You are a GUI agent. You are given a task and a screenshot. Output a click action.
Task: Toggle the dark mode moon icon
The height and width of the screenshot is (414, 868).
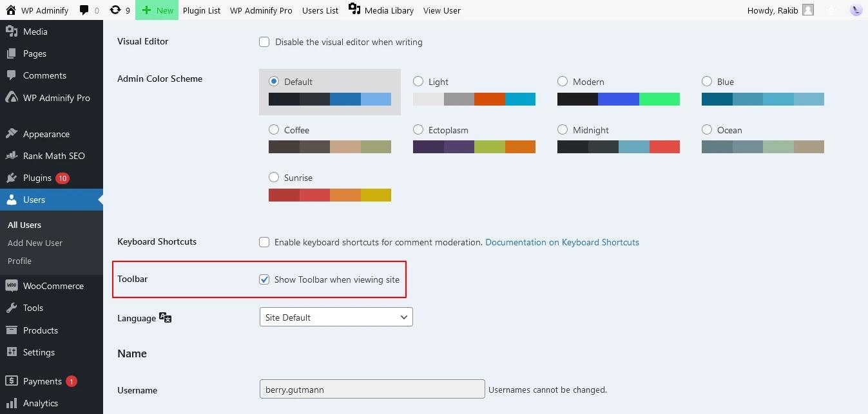pyautogui.click(x=856, y=10)
